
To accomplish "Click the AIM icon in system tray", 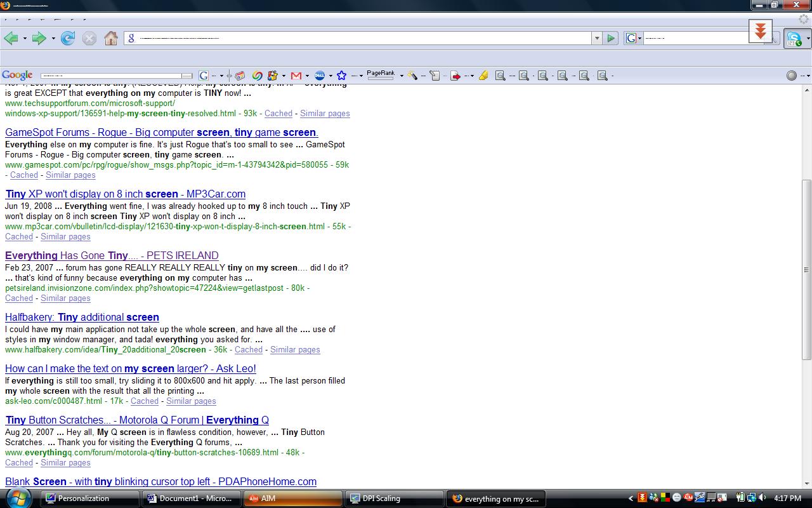I will coord(688,498).
